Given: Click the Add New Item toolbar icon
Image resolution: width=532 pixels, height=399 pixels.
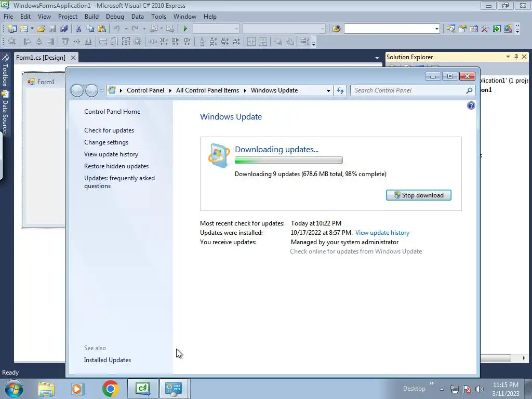Looking at the screenshot, I should [x=24, y=29].
